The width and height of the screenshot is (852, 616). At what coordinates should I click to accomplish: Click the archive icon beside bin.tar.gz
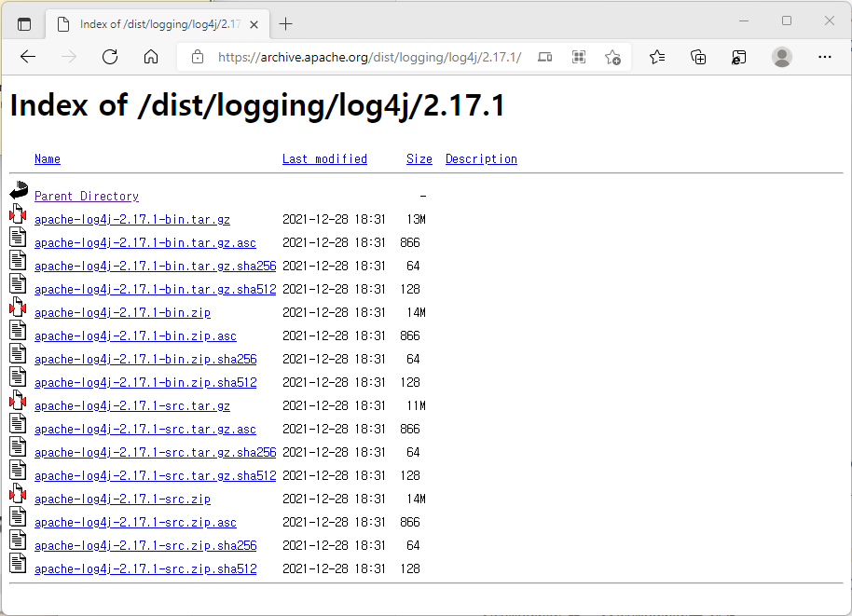[x=18, y=213]
